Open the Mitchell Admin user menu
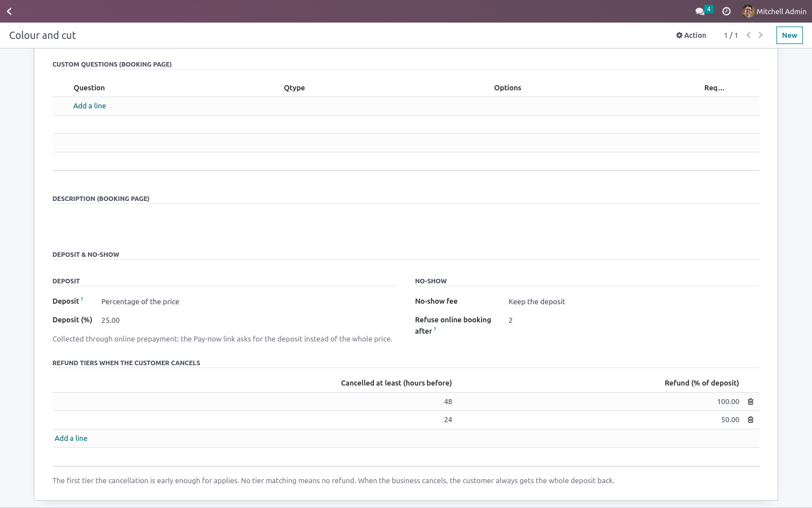 pyautogui.click(x=774, y=11)
